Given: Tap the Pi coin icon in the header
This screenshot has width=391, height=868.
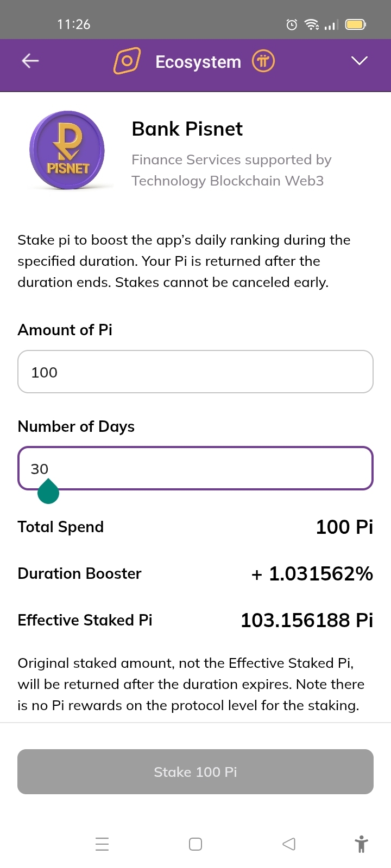Looking at the screenshot, I should 263,61.
